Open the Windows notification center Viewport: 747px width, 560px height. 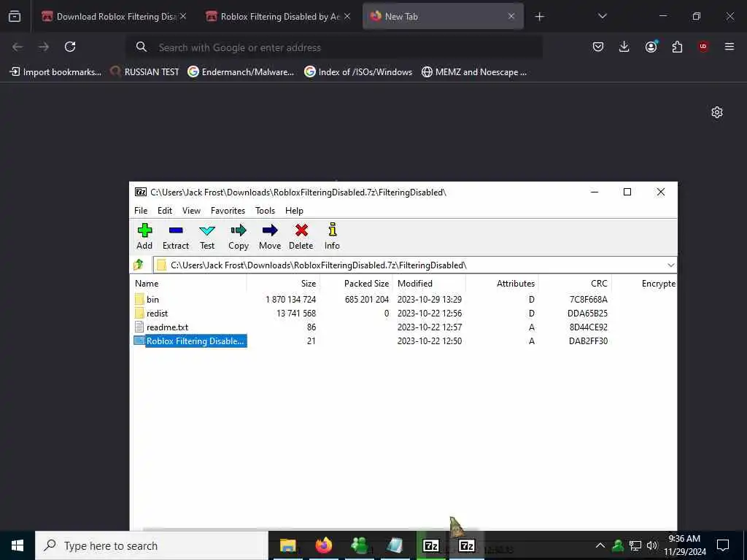click(723, 545)
